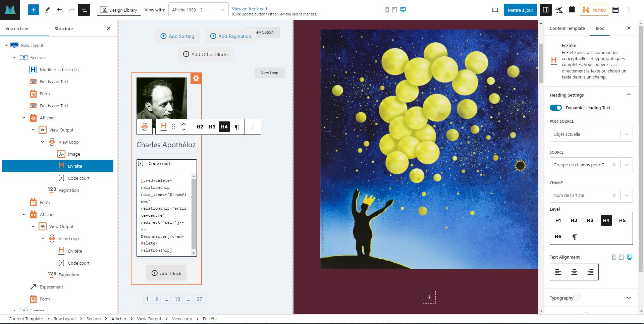644x324 pixels.
Task: Click Section in the bottom breadcrumb
Action: (94, 319)
